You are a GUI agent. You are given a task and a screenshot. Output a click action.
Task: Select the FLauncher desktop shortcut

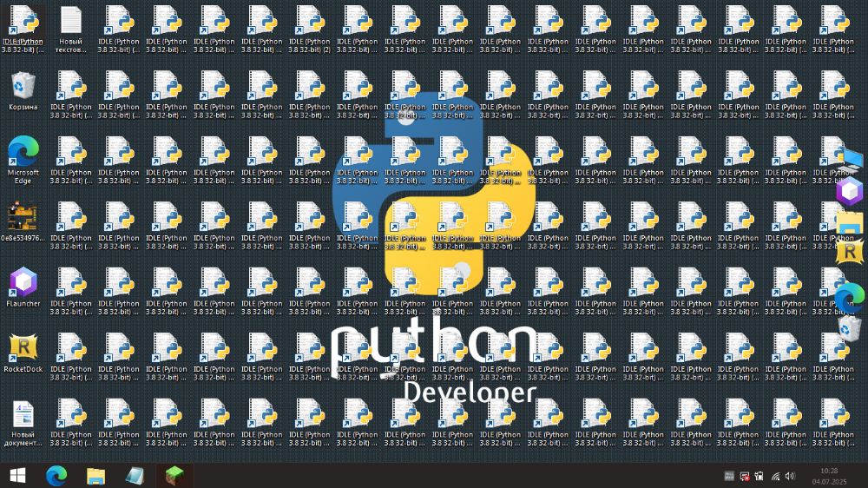23,287
